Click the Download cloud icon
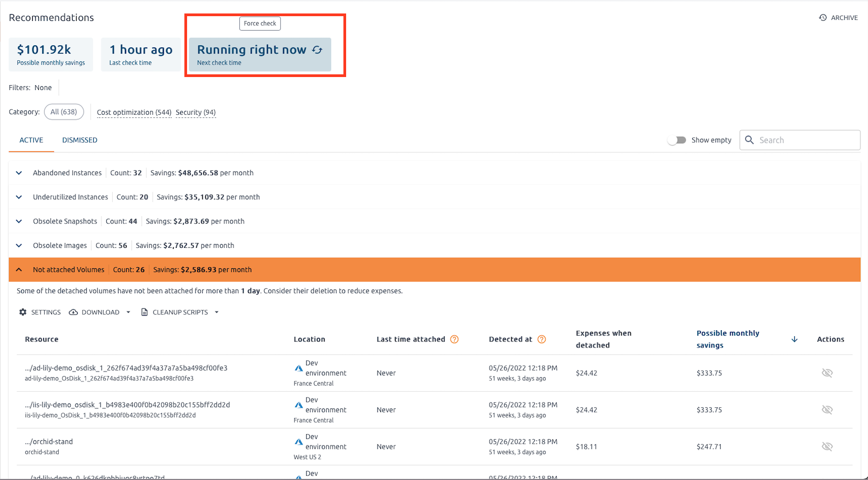868x480 pixels. [x=73, y=312]
